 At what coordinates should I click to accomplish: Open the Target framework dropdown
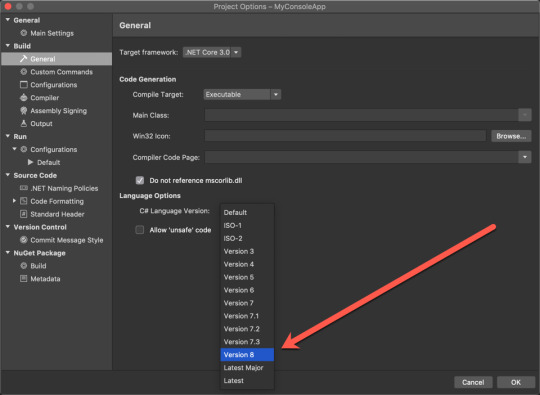(211, 52)
